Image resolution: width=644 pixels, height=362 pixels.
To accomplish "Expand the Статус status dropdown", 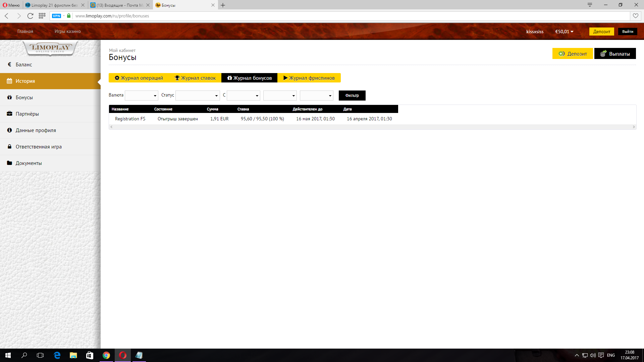I will 198,96.
